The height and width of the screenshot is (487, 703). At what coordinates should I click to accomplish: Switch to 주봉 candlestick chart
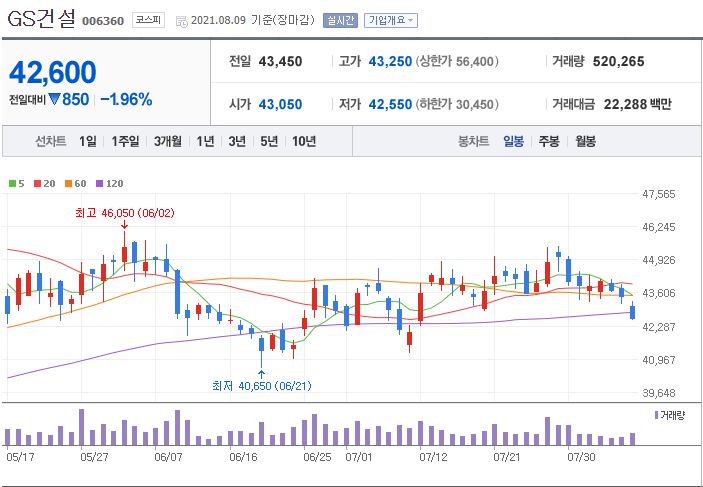[549, 142]
